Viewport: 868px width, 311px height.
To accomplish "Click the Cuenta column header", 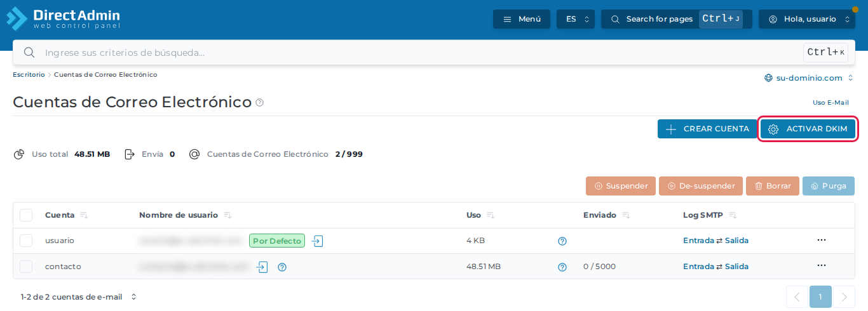I will 60,215.
